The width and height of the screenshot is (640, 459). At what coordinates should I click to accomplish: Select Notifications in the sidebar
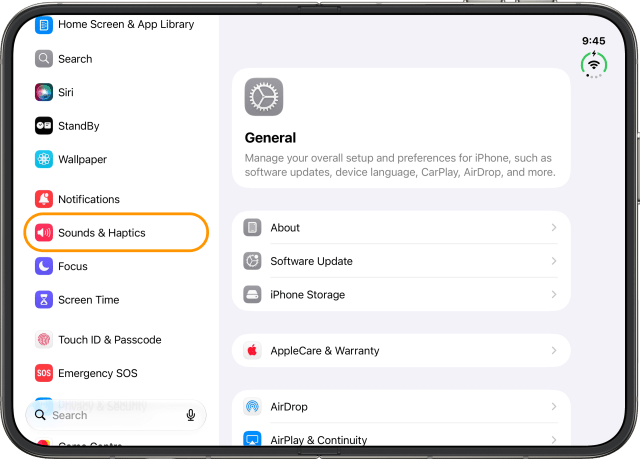point(89,199)
